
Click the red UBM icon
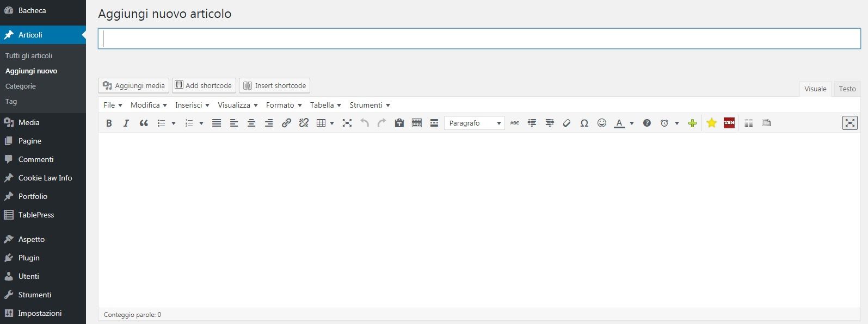tap(729, 123)
